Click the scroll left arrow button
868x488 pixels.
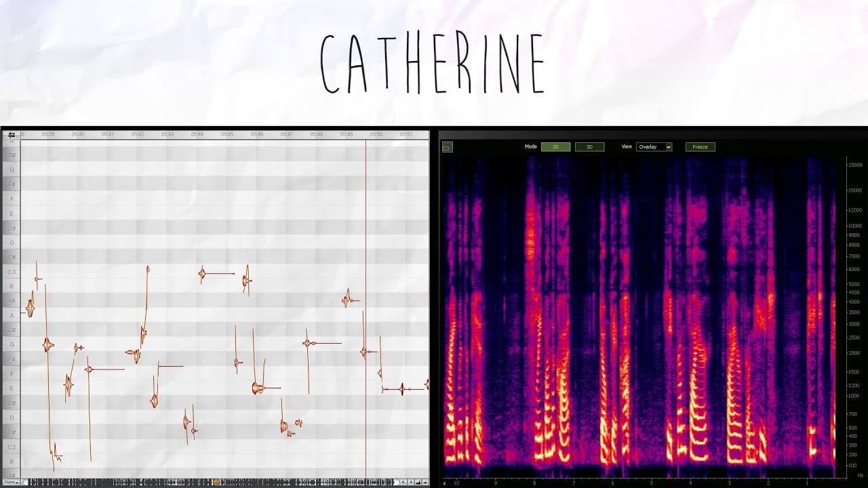pyautogui.click(x=403, y=482)
